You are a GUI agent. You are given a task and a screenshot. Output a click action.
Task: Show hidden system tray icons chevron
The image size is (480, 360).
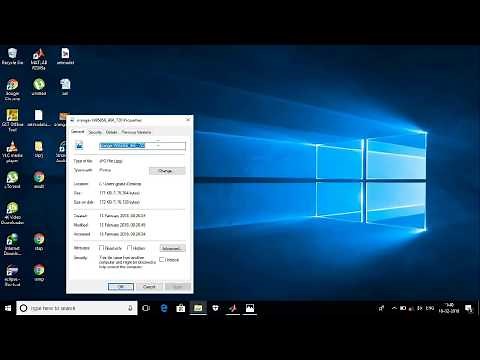tap(394, 308)
